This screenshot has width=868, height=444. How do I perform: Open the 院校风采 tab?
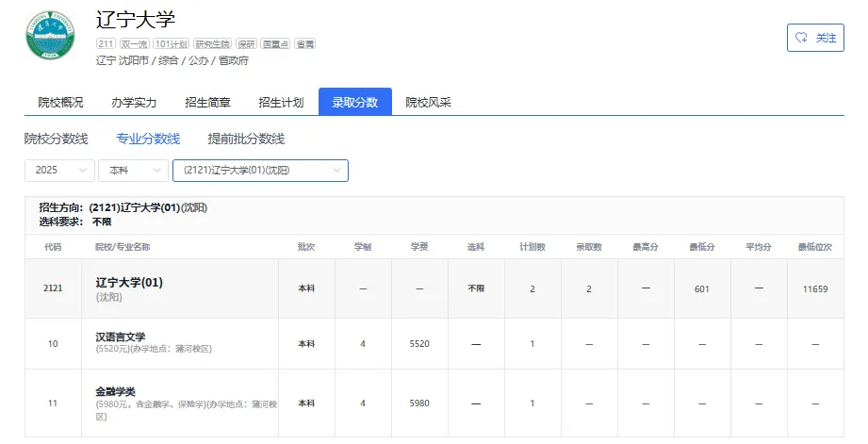coord(429,103)
